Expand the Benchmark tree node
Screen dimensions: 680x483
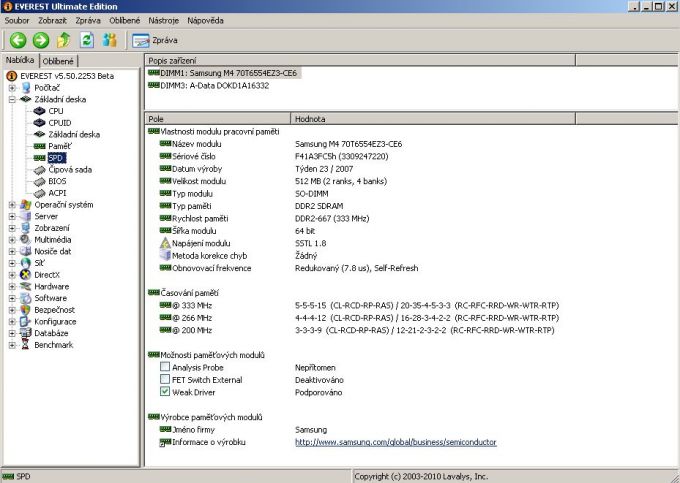point(12,345)
